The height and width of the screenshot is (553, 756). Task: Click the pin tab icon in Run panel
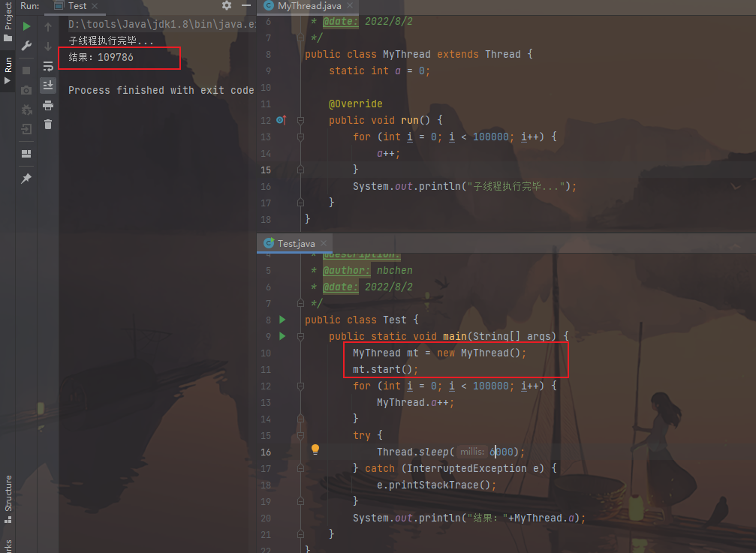point(26,179)
